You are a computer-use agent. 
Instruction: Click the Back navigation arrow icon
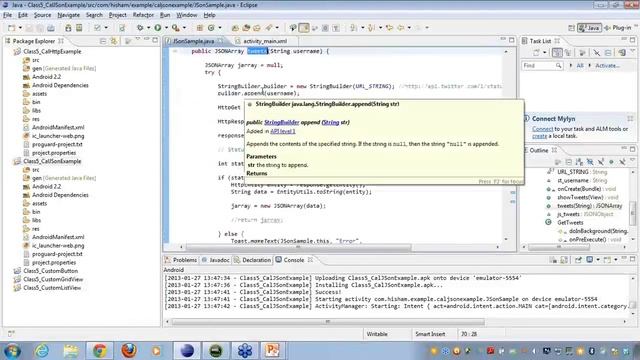401,28
